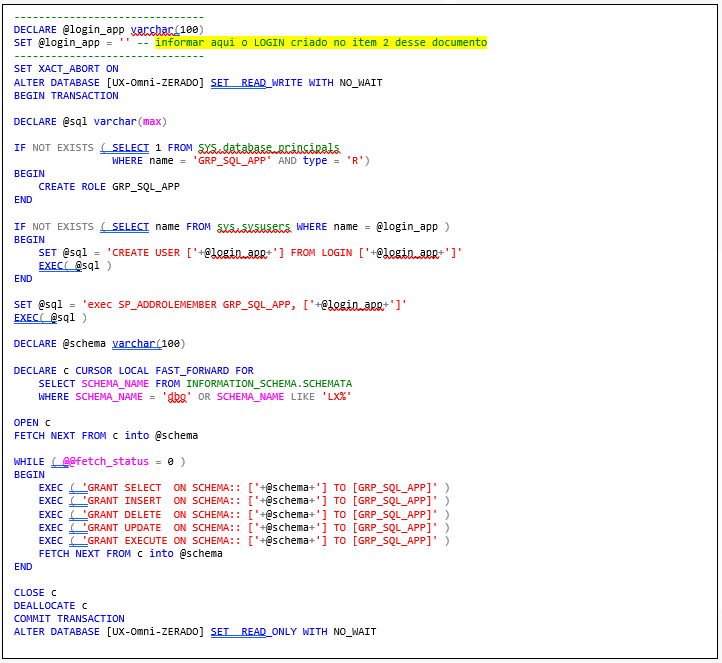722x663 pixels.
Task: Click the "DEALLOCATE c" statement
Action: click(51, 605)
